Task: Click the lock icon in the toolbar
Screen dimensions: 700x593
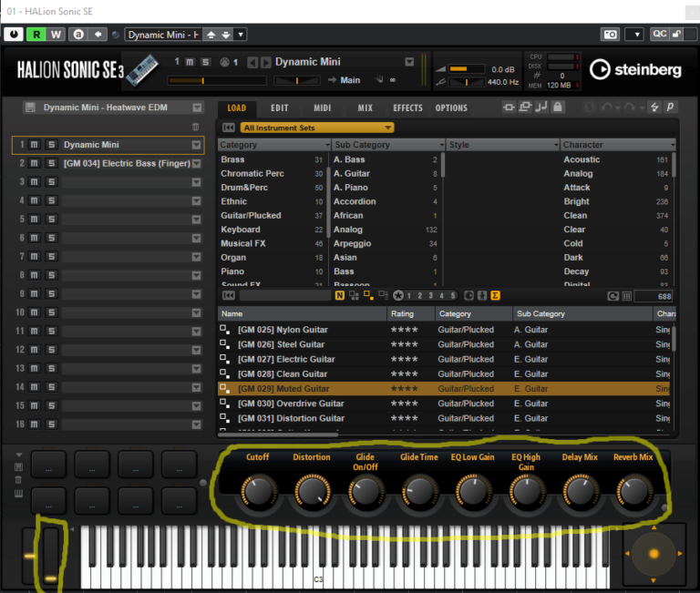Action: click(x=558, y=107)
